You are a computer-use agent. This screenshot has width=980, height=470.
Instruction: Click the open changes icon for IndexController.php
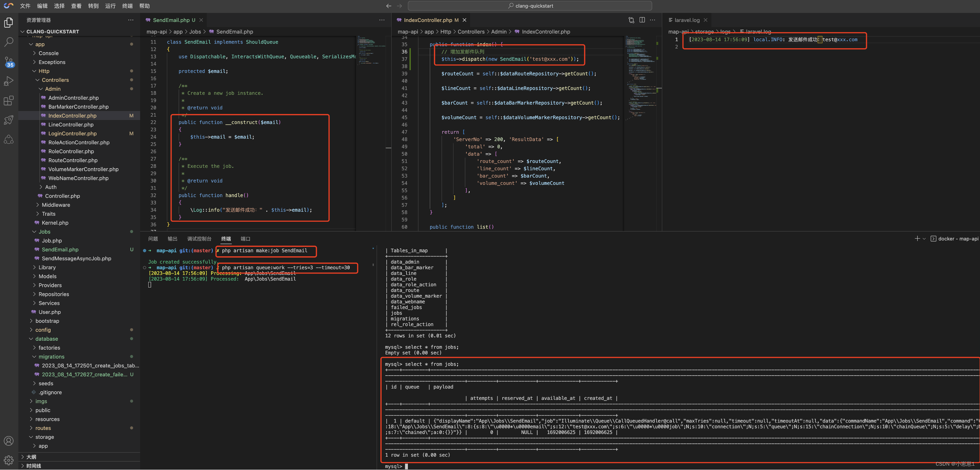(x=632, y=20)
